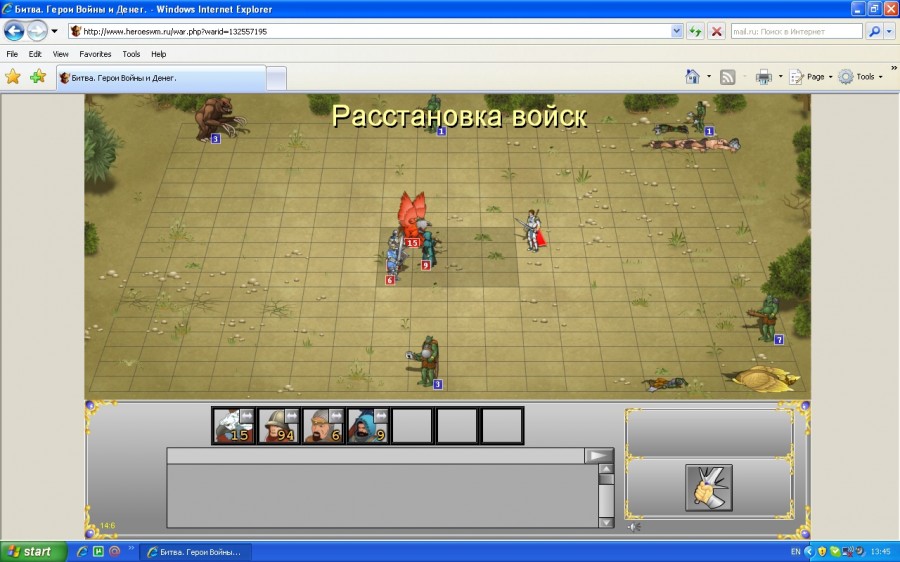Open a new blank tab
The width and height of the screenshot is (900, 562).
coord(276,79)
